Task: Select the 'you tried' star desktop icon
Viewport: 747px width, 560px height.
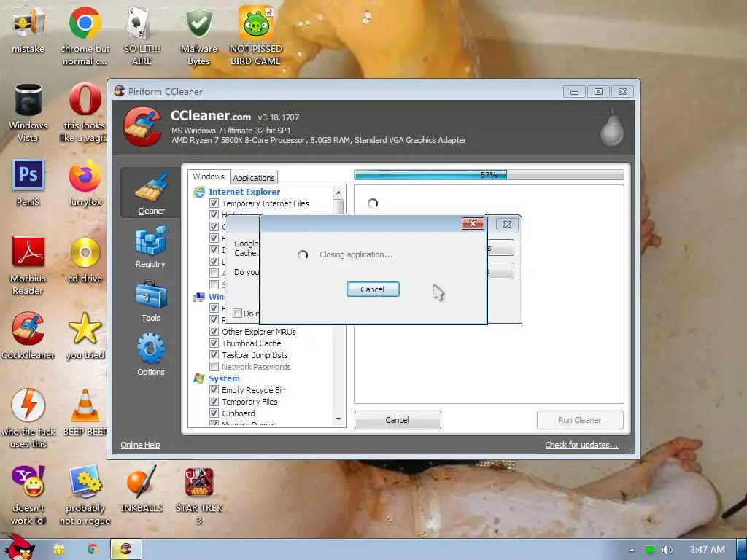Action: pyautogui.click(x=85, y=336)
